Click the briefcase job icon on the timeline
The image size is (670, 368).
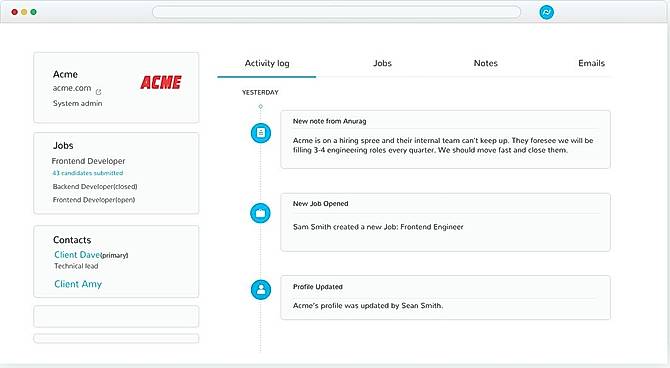(260, 213)
